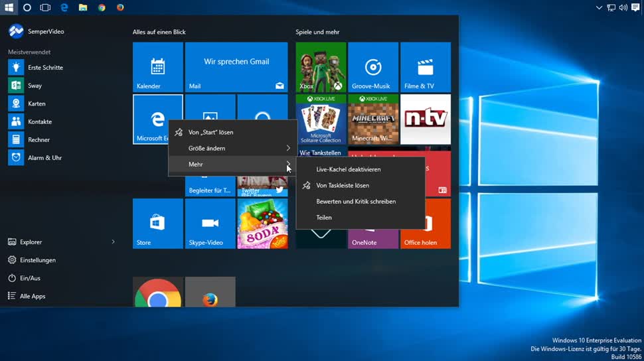Viewport: 644px width, 361px height.
Task: Open Begleiter für Telefon tile
Action: 210,186
